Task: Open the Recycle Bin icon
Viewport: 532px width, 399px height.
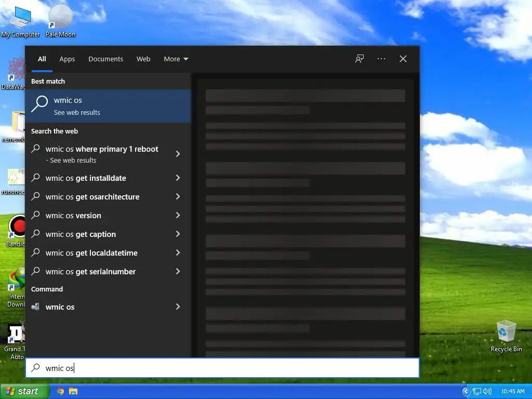Action: [x=506, y=336]
